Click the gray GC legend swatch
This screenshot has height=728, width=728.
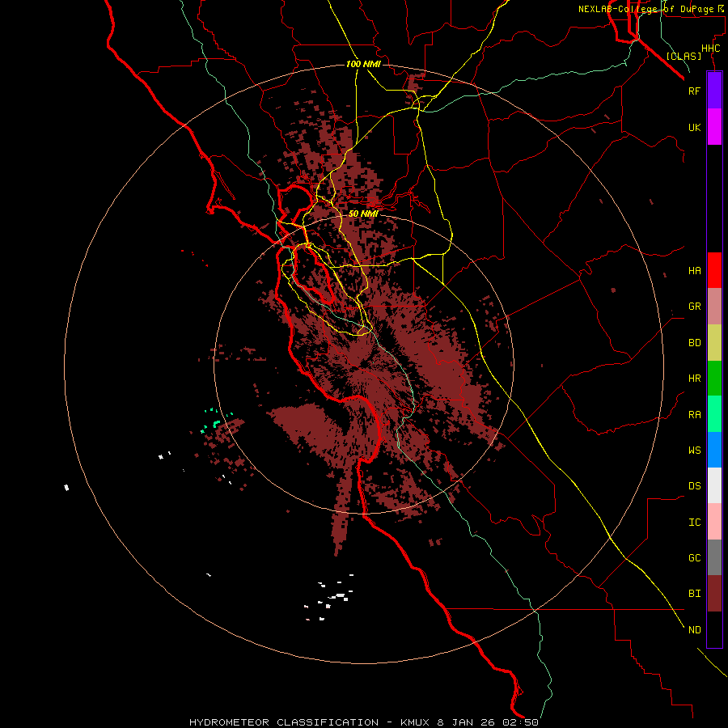click(714, 557)
